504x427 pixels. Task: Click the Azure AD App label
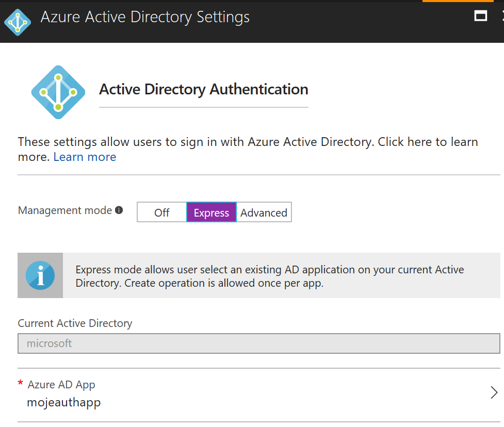(61, 385)
